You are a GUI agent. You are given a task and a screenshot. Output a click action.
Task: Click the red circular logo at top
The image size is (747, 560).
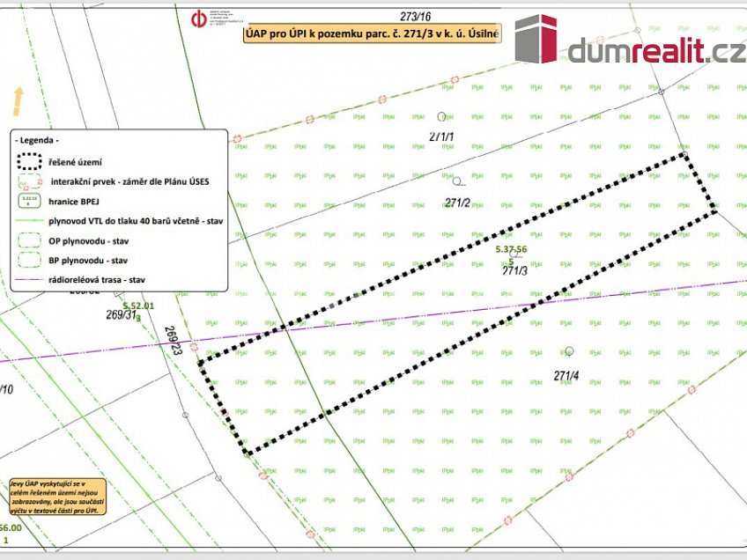[198, 19]
